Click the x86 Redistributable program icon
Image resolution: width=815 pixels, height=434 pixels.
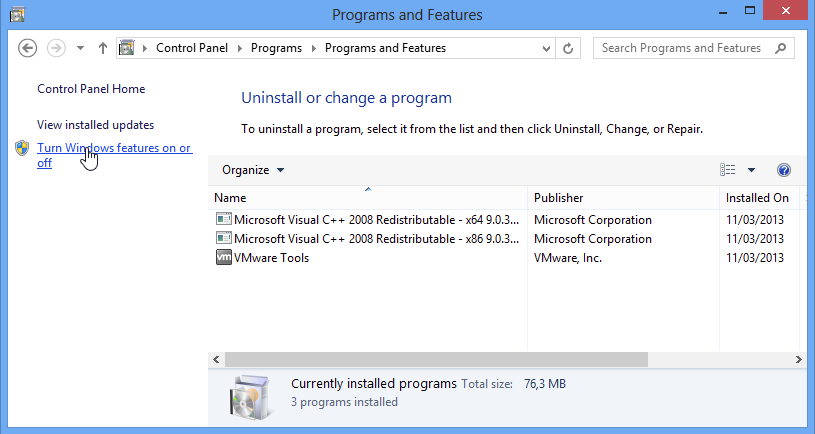224,238
